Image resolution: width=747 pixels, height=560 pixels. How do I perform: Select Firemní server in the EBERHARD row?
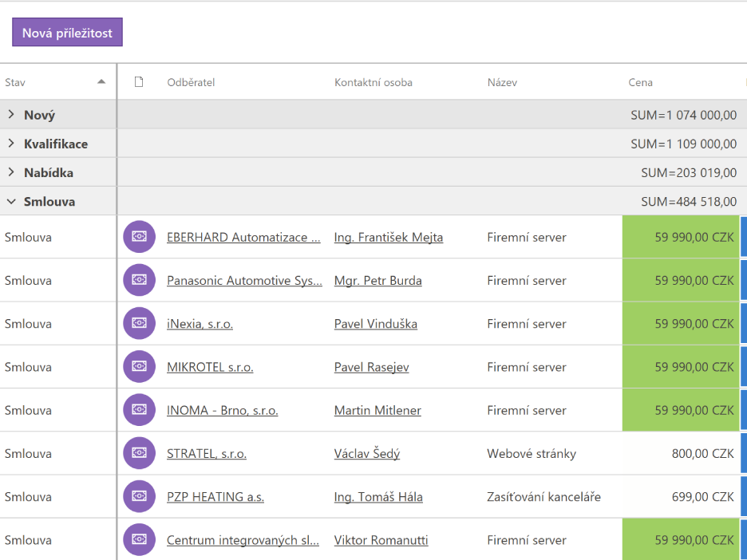tap(527, 237)
